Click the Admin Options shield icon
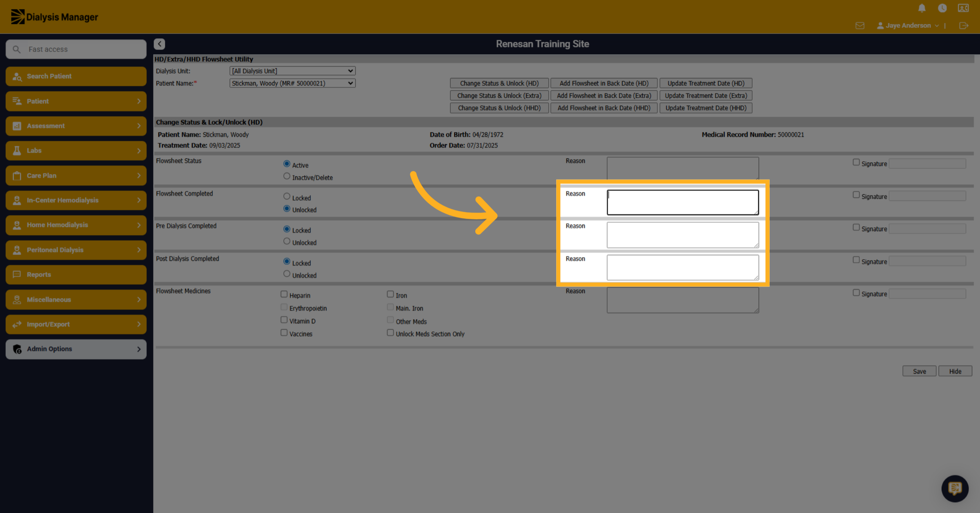The height and width of the screenshot is (513, 980). pyautogui.click(x=17, y=349)
